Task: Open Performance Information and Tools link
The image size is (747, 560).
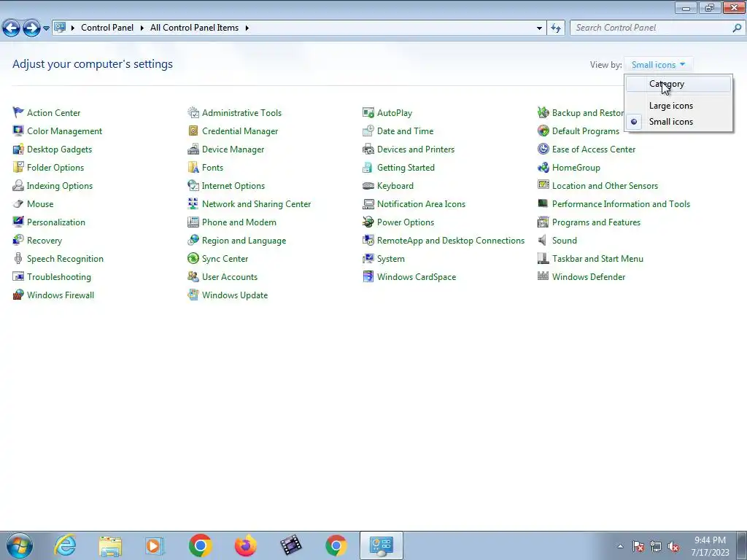Action: click(621, 204)
